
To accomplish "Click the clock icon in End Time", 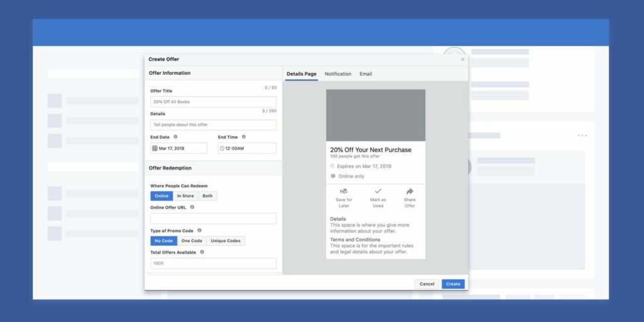I will tap(222, 148).
